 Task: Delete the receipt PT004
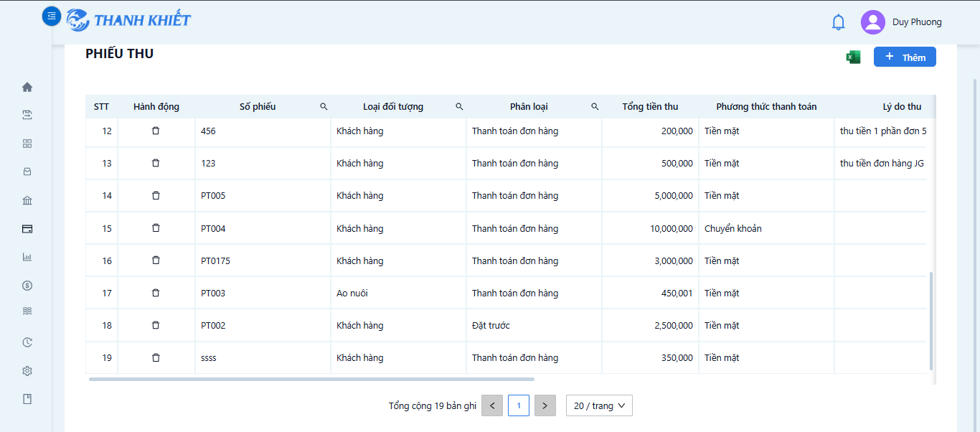click(156, 227)
